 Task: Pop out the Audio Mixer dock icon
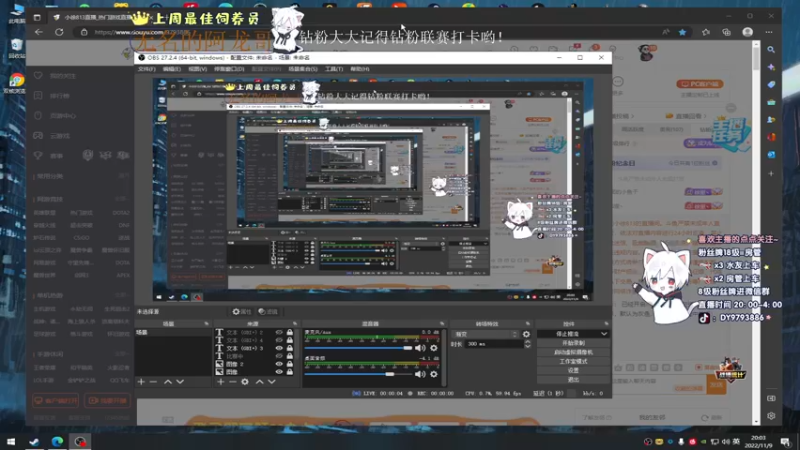442,323
